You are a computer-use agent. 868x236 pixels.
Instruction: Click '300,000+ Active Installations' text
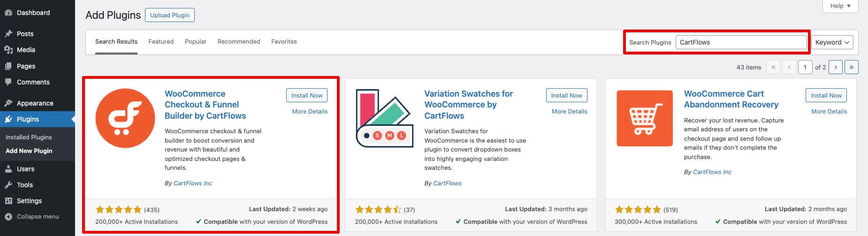(656, 222)
